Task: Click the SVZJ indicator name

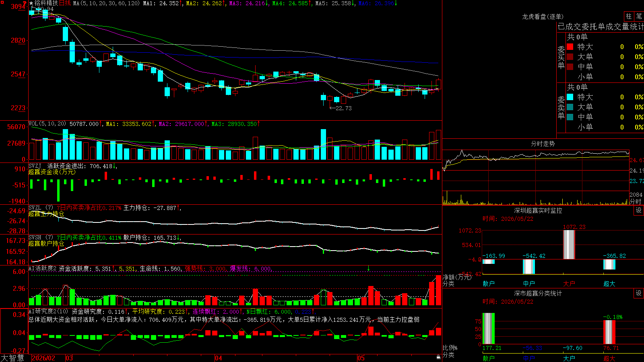Action: (35, 166)
